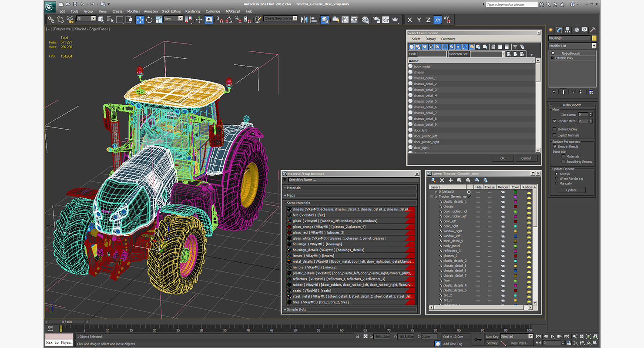Collapse the Tractor_Generic_new layer tree node

point(431,197)
